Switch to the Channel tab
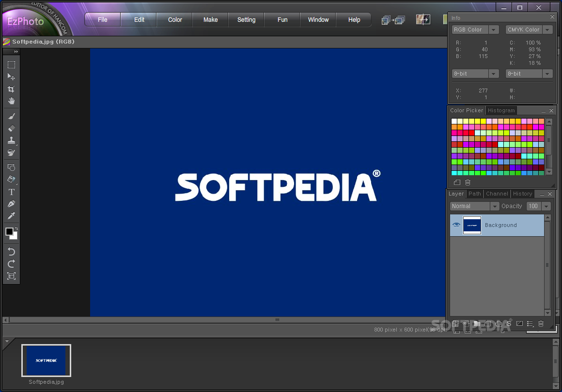This screenshot has width=562, height=392. (x=497, y=194)
